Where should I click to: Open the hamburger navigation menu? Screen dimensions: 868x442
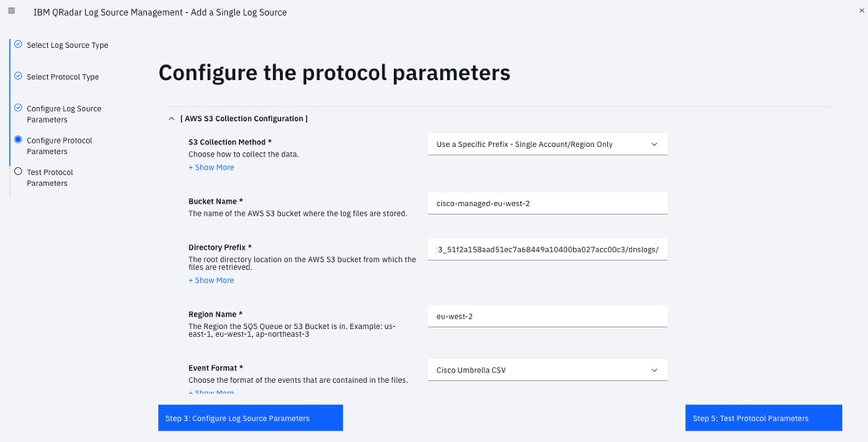11,11
